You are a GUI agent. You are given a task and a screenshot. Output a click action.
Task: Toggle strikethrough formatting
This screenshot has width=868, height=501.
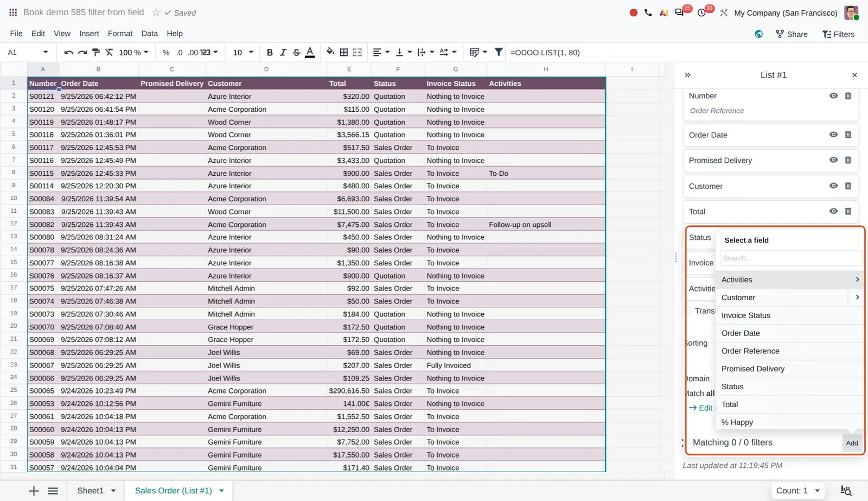(296, 52)
